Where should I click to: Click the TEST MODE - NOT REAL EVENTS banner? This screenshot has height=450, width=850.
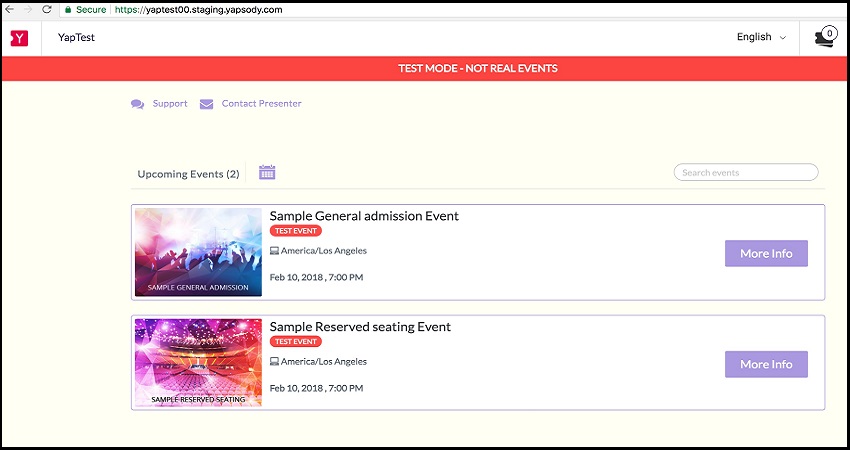pyautogui.click(x=425, y=69)
